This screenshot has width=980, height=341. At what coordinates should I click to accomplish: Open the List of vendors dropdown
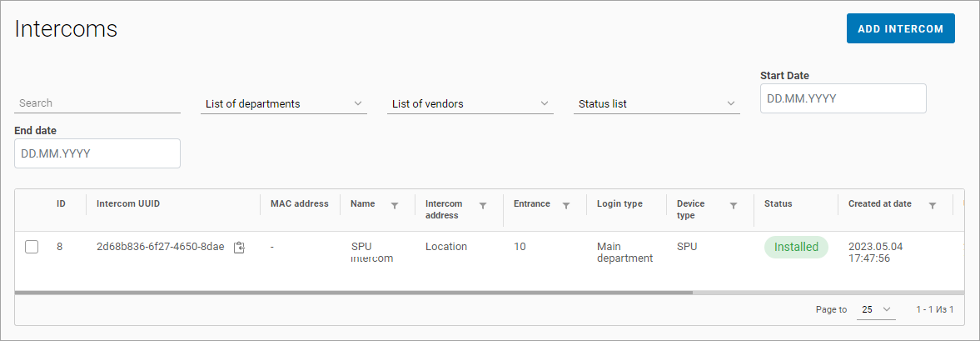point(470,104)
